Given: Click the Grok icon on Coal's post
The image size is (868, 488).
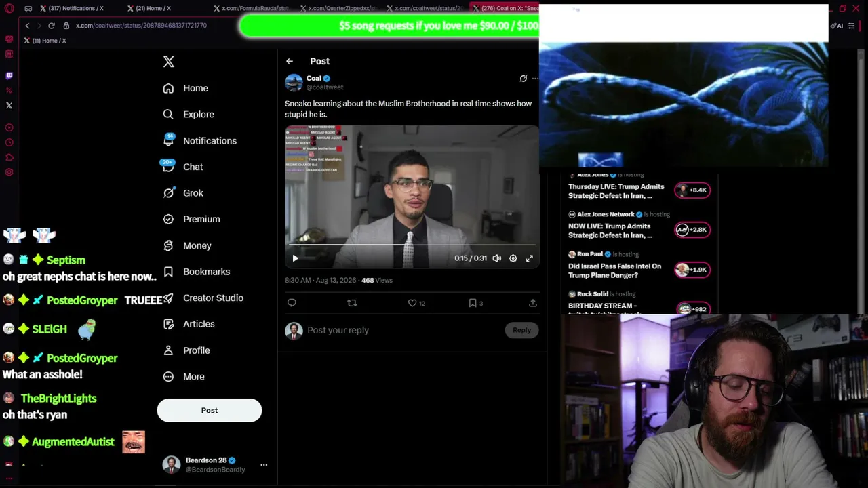Looking at the screenshot, I should [523, 79].
